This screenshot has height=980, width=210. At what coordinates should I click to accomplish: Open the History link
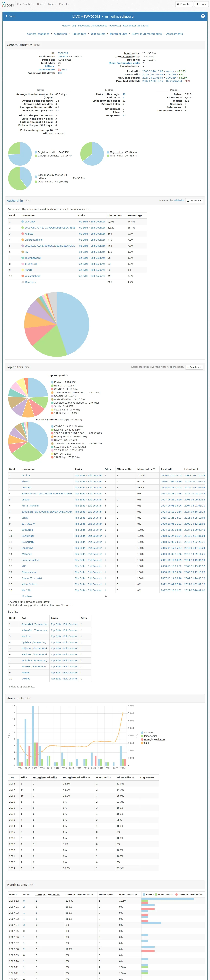coord(66,26)
